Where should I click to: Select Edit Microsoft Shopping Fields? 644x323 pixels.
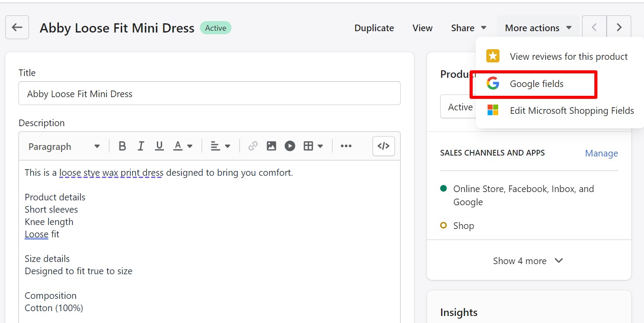tap(560, 110)
